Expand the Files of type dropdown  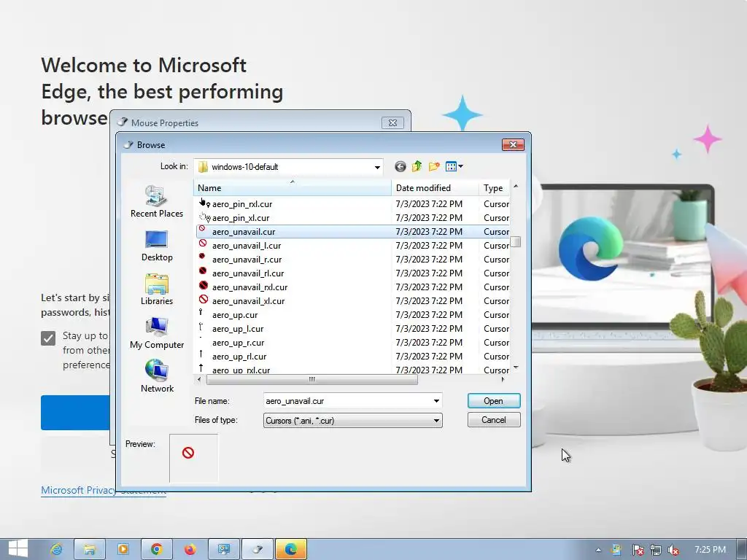tap(436, 421)
